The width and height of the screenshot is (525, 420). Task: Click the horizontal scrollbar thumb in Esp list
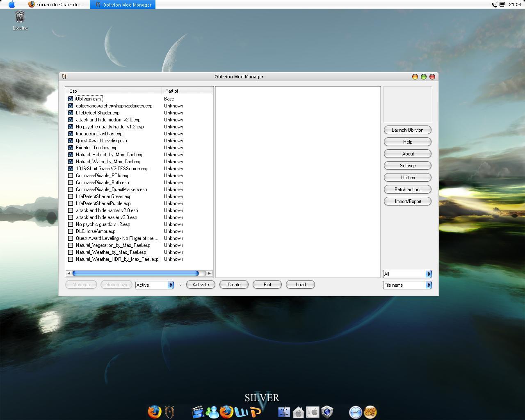pos(135,273)
